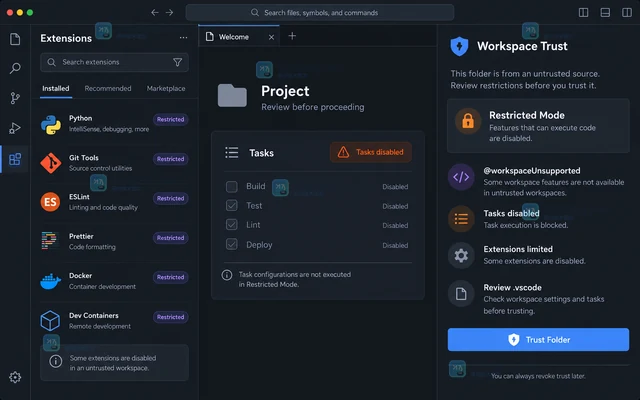Click the Disabled status for Deploy
The height and width of the screenshot is (400, 640).
pyautogui.click(x=395, y=245)
